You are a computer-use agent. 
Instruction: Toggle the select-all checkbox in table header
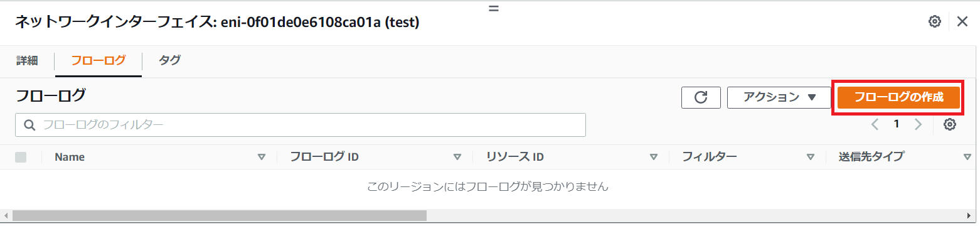(21, 157)
